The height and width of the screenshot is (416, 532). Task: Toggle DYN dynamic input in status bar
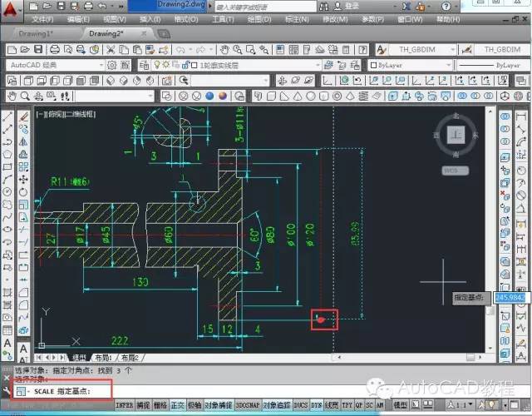pyautogui.click(x=318, y=404)
